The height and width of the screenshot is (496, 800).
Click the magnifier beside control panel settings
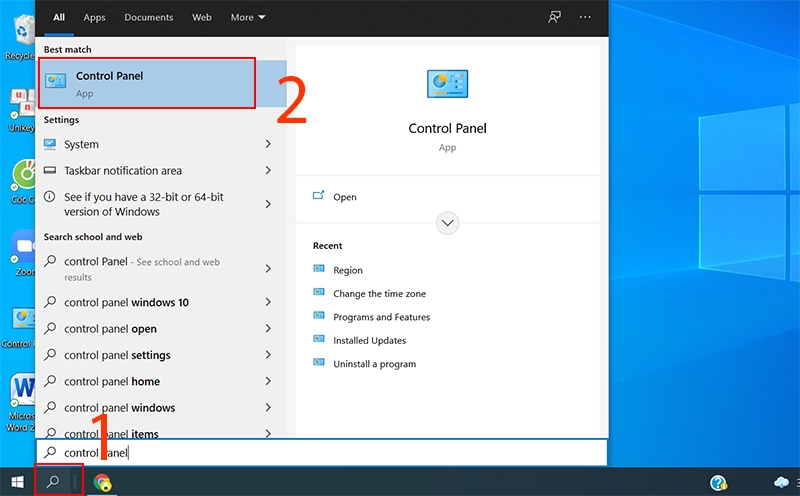pos(50,355)
